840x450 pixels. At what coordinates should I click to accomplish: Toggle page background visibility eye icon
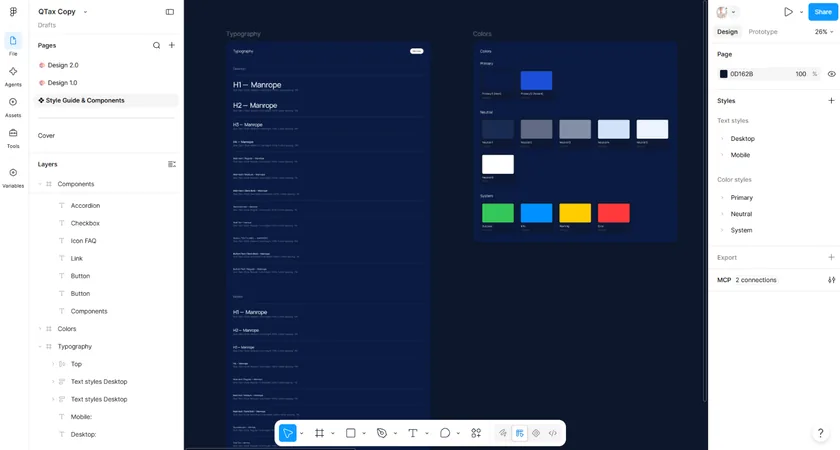point(831,74)
